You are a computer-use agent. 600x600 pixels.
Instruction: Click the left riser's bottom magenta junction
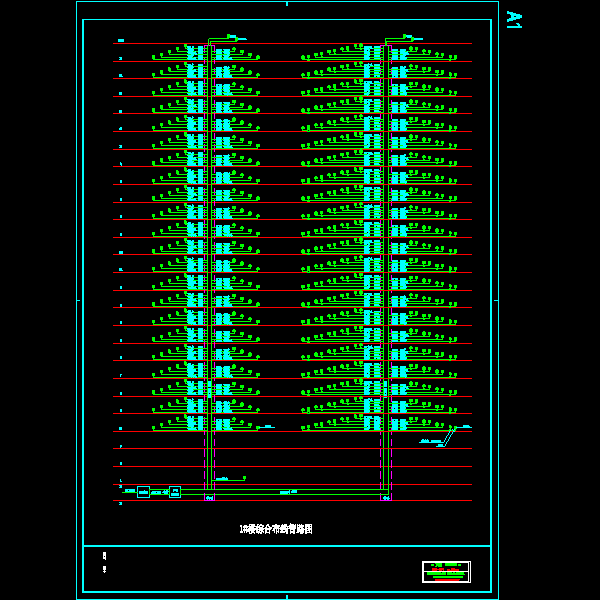point(209,497)
